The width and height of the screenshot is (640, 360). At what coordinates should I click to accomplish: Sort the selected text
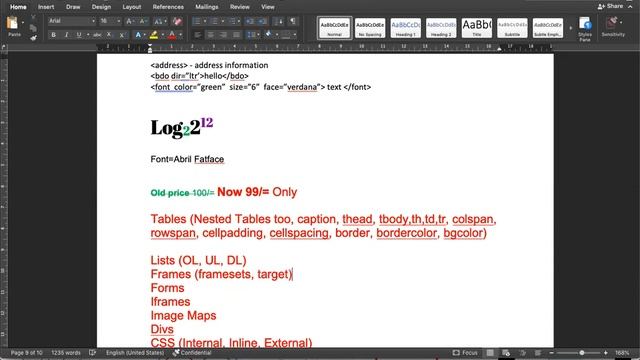280,21
